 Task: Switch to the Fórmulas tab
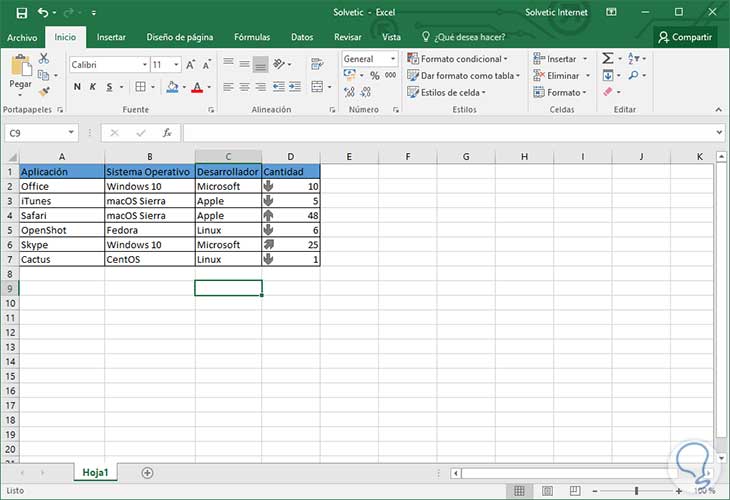click(252, 37)
